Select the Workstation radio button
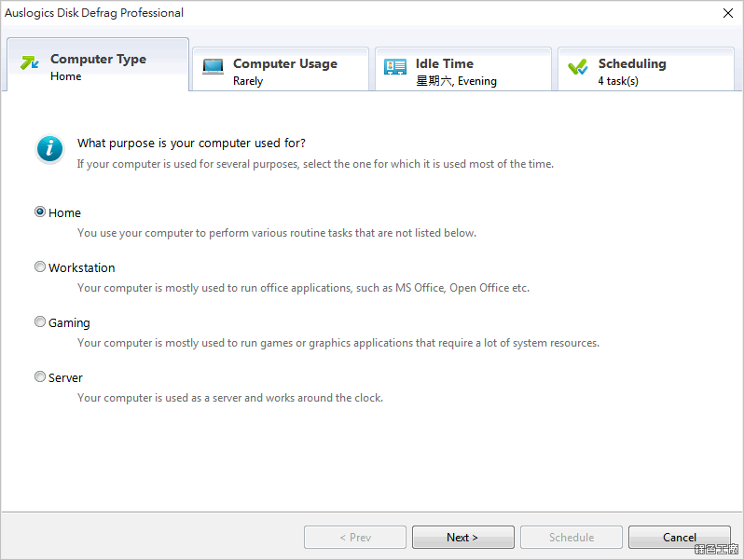Screen dimensions: 744x560 (x=40, y=267)
